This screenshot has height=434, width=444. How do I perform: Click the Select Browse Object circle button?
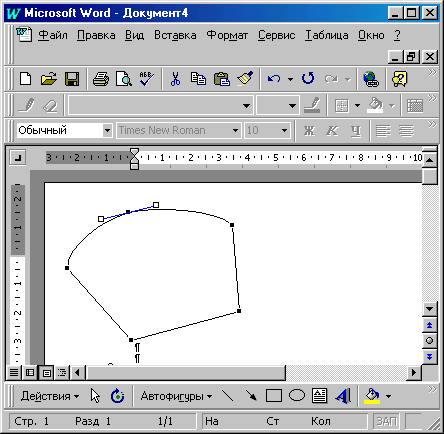coord(429,341)
